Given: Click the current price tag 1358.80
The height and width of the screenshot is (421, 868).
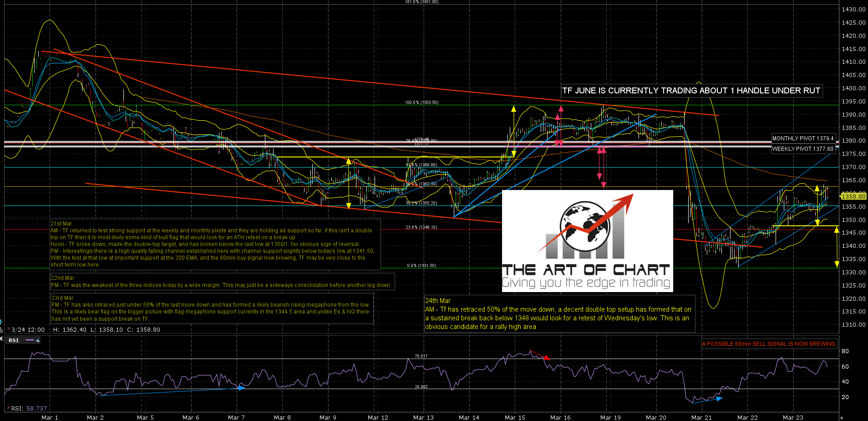Looking at the screenshot, I should (853, 196).
